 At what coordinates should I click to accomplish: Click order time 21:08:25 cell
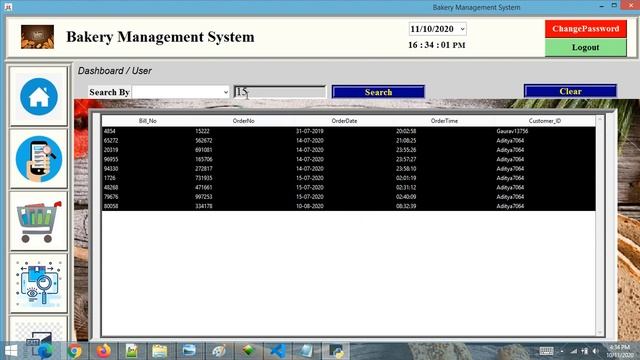pyautogui.click(x=406, y=141)
